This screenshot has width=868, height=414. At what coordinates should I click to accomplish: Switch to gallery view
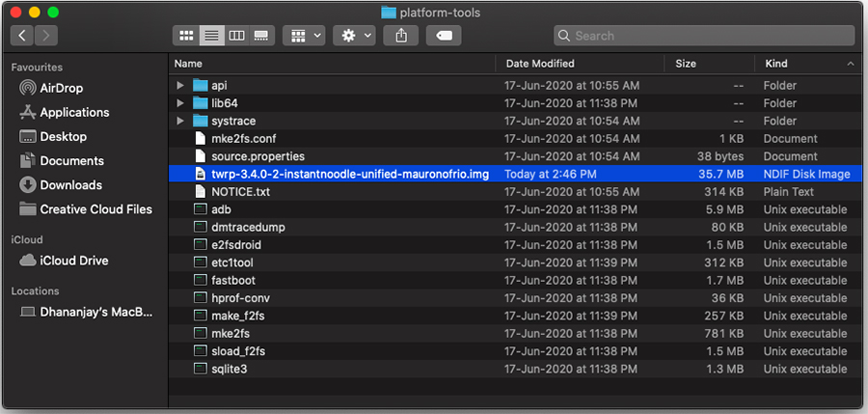coord(261,36)
